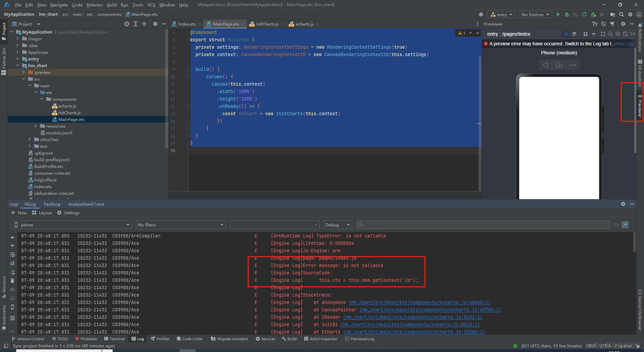Refresh the Previewer panel

603,24
